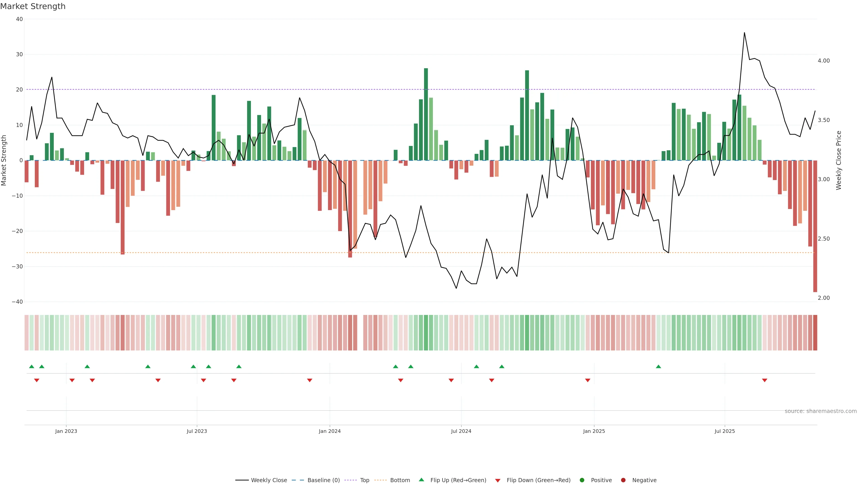Click the Market Strength chart title
Screen dimensions: 868x488
point(33,6)
